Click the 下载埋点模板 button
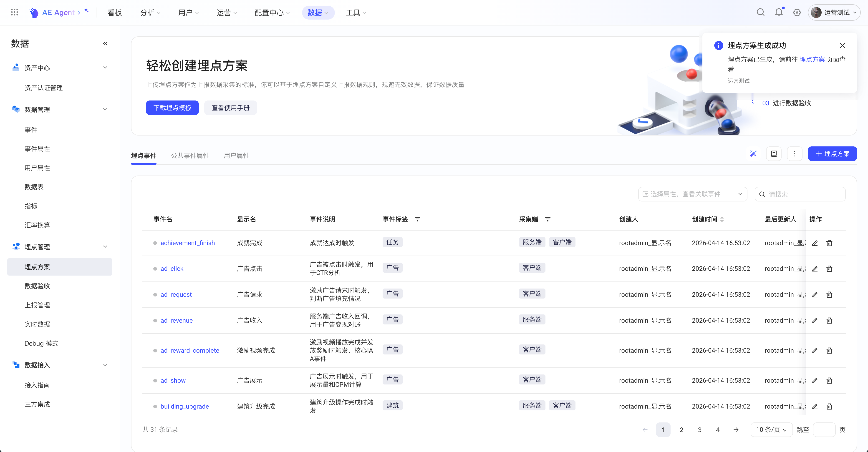This screenshot has width=868, height=452. pos(172,108)
